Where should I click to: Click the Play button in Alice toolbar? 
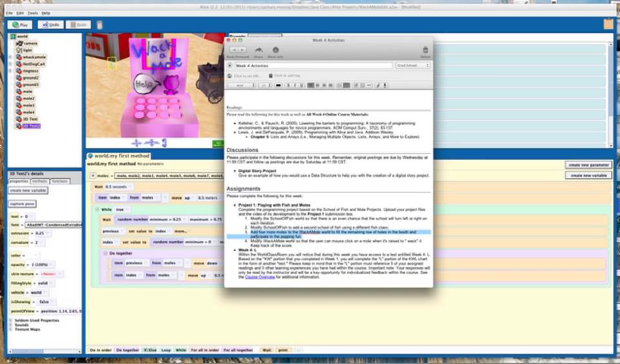click(x=20, y=25)
